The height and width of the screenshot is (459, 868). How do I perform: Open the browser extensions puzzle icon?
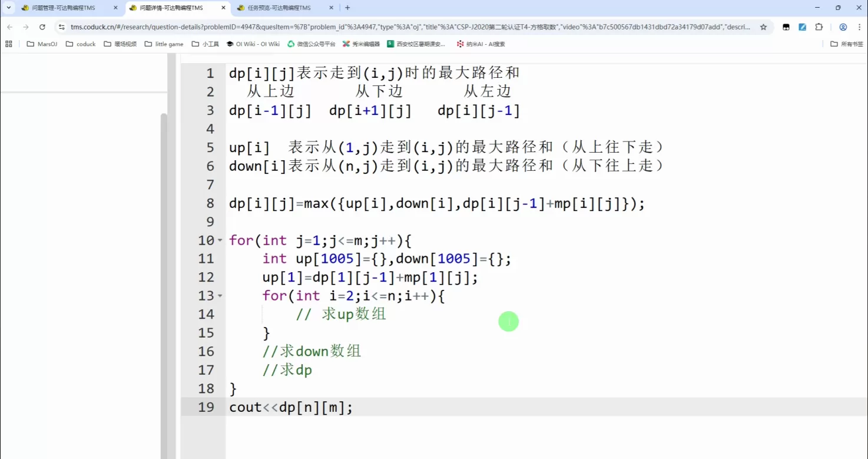pos(819,27)
